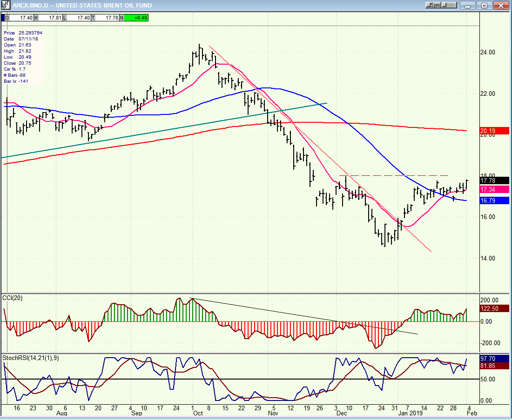
Task: Toggle the Intv link checkbox
Action: pyautogui.click(x=449, y=5)
